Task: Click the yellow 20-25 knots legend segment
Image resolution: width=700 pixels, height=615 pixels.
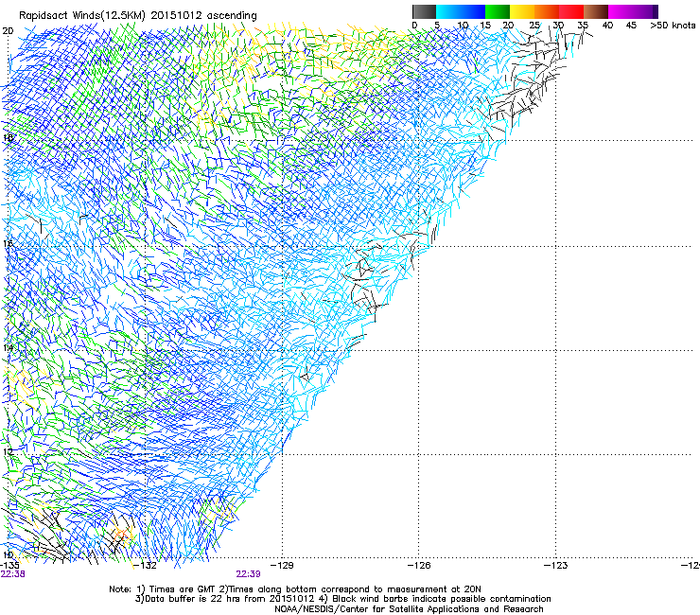Action: coord(522,11)
